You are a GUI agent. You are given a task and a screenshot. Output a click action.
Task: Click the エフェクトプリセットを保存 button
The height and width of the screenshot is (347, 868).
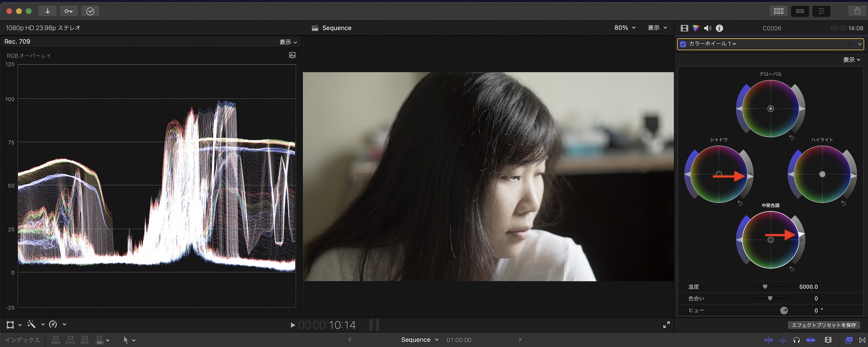[823, 325]
